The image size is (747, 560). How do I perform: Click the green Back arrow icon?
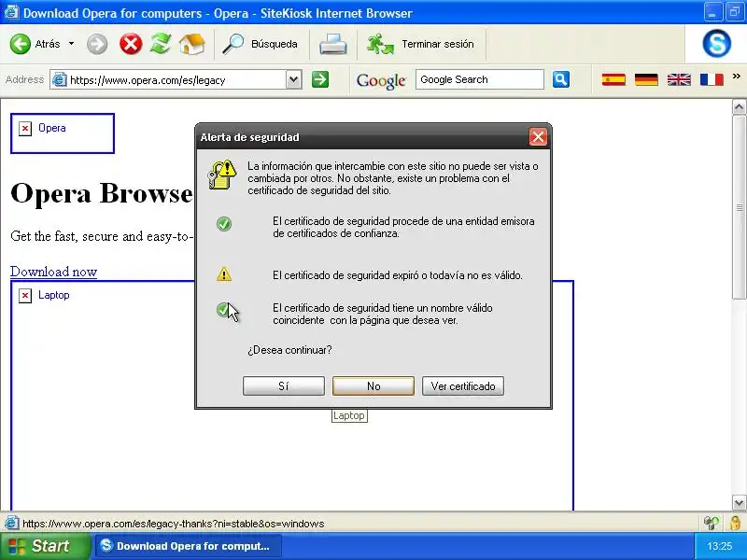click(20, 44)
